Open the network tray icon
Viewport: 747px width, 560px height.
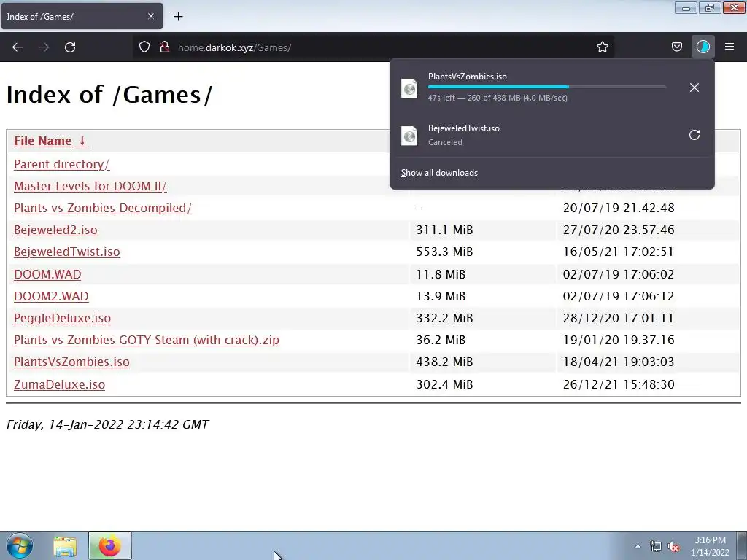coord(656,546)
